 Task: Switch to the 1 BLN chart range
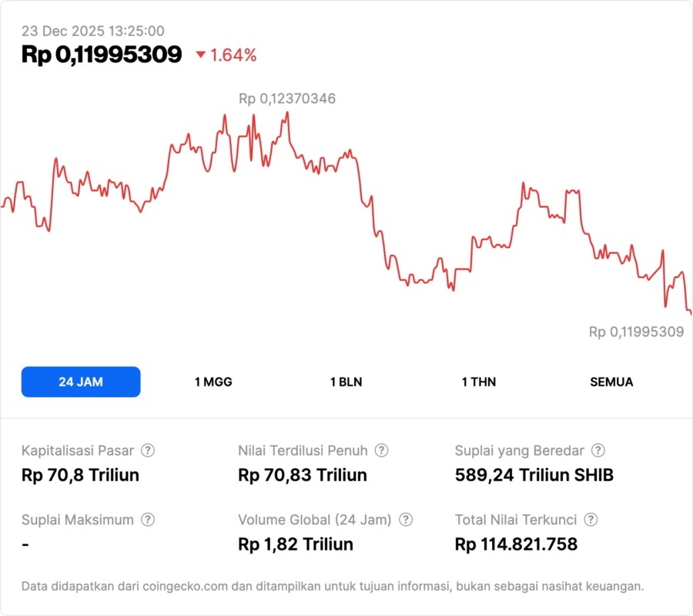point(346,382)
